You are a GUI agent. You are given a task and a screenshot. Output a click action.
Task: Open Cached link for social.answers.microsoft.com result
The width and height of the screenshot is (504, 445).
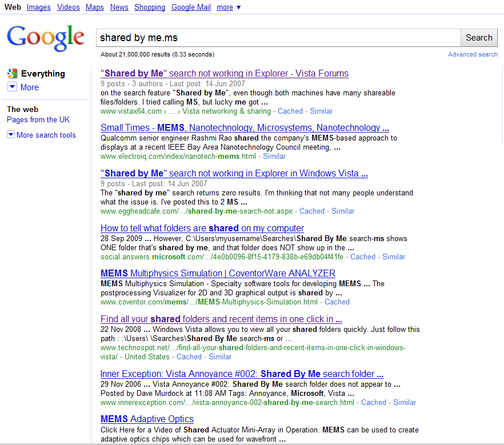pyautogui.click(x=362, y=256)
